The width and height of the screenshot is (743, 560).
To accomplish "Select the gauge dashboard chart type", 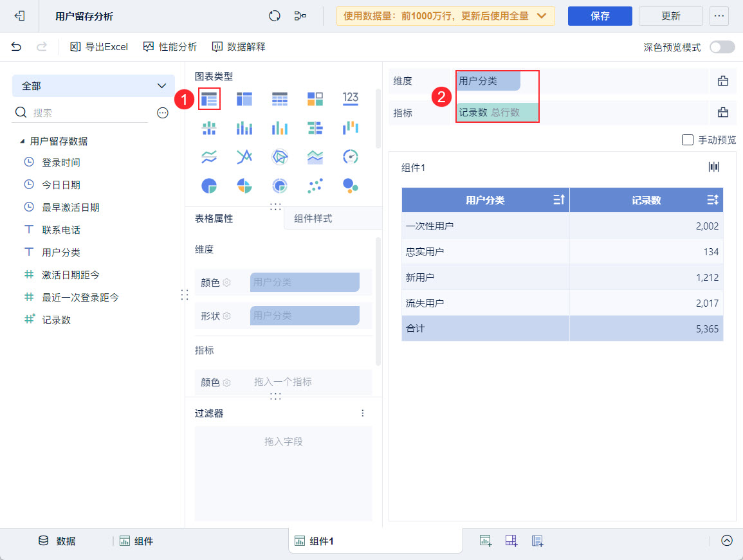I will point(351,157).
